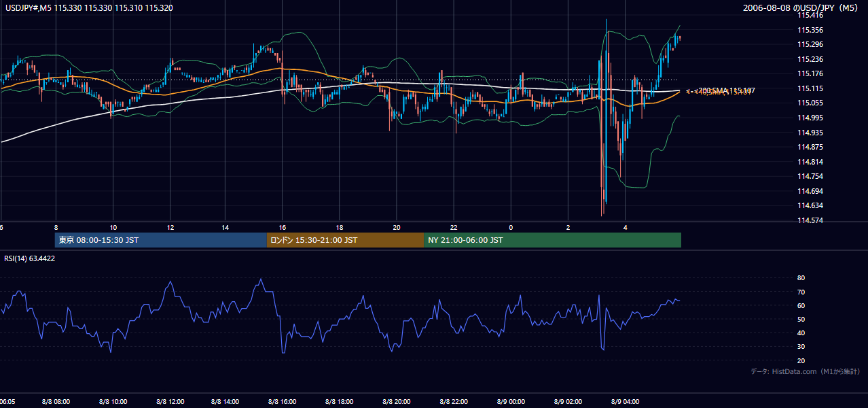Select the RSI(14) 63.4422 indicator label

[x=30, y=258]
